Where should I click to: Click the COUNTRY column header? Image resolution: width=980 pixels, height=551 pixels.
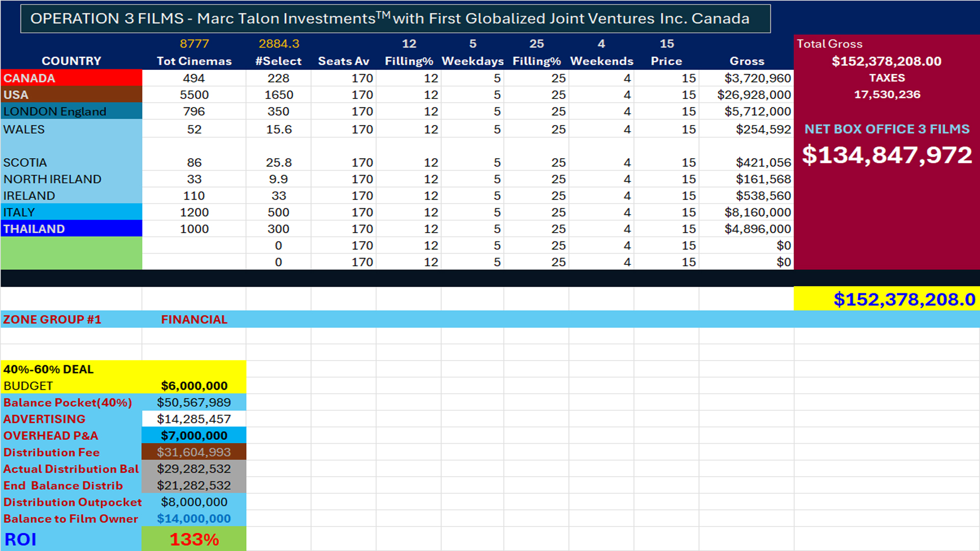click(x=71, y=61)
